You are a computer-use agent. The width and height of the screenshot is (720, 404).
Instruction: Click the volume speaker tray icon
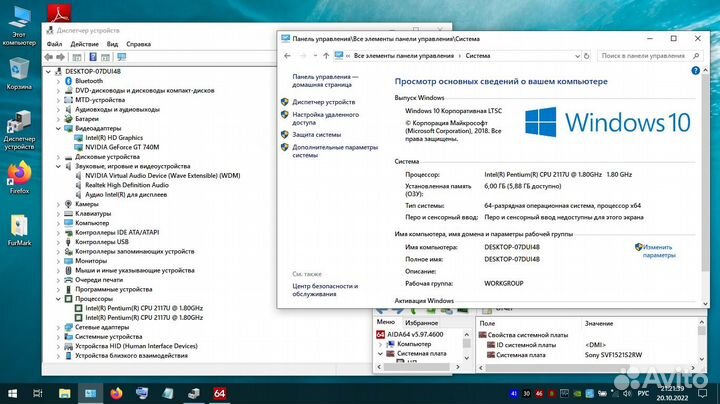[626, 393]
